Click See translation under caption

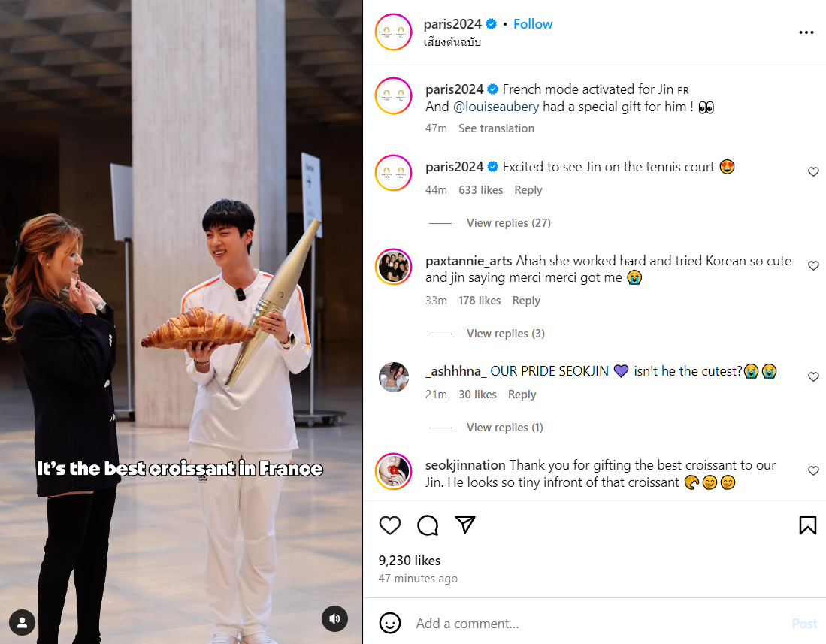click(496, 128)
